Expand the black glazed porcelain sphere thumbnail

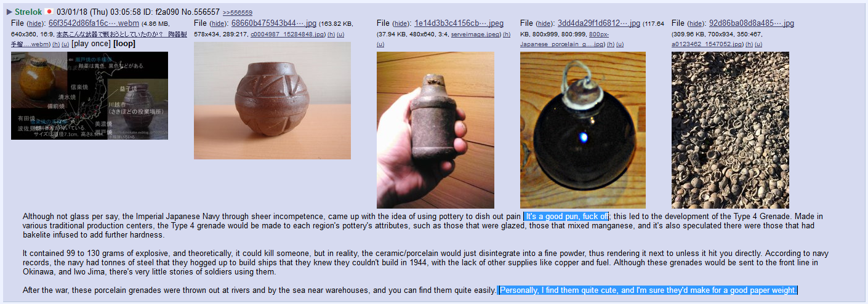583,130
